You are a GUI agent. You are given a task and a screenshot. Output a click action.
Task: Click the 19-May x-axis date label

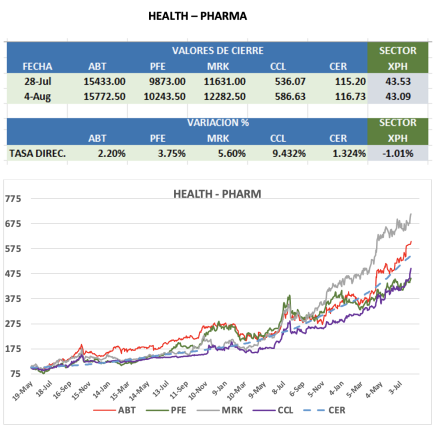(22, 391)
